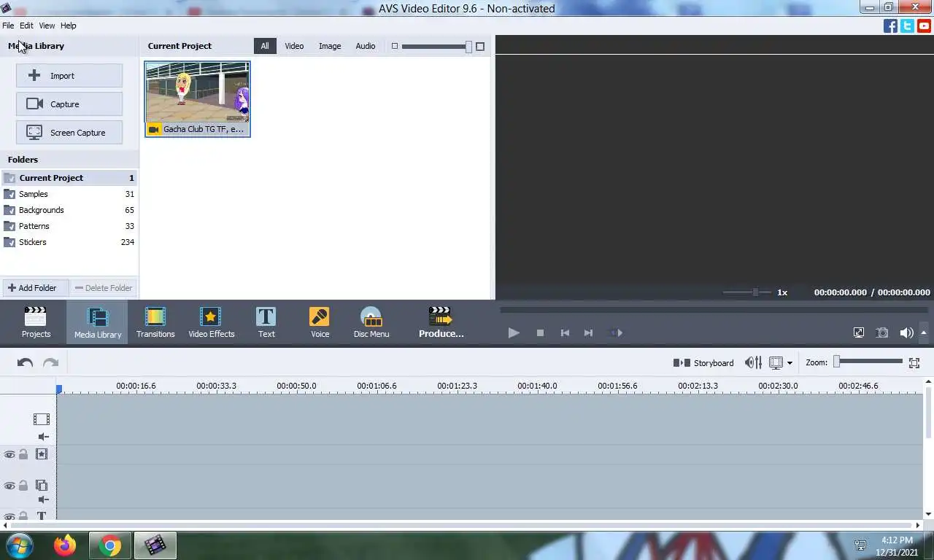
Task: Switch to the Media Library panel
Action: [x=97, y=322]
